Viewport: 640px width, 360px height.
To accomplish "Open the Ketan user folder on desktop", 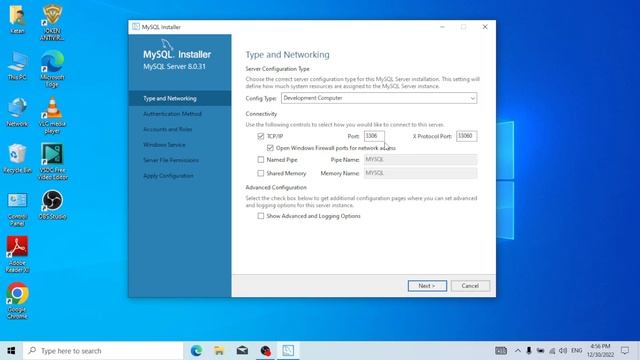I will pos(17,19).
